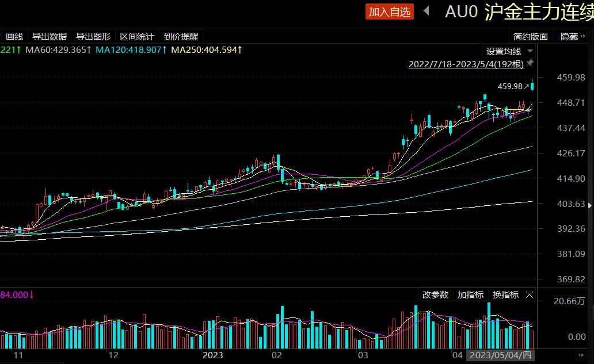594x364 pixels.
Task: Switch to 简约版面 layout
Action: (x=530, y=37)
